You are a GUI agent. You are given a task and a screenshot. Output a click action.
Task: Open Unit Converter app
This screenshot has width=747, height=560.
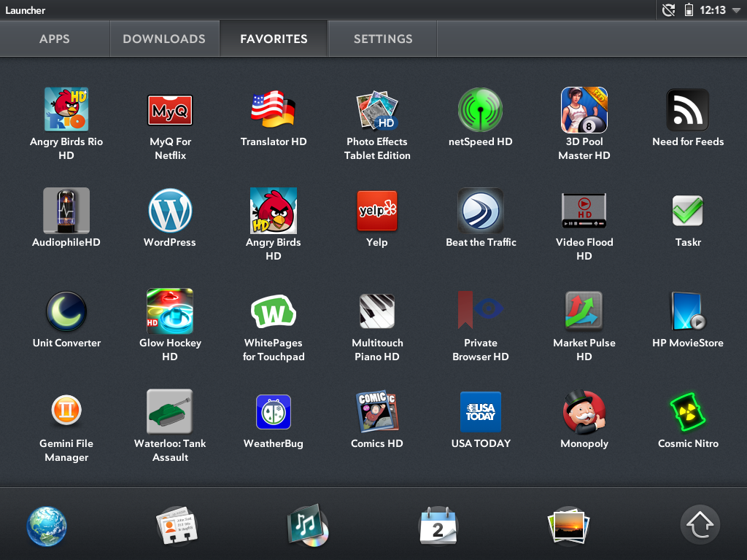click(x=66, y=311)
